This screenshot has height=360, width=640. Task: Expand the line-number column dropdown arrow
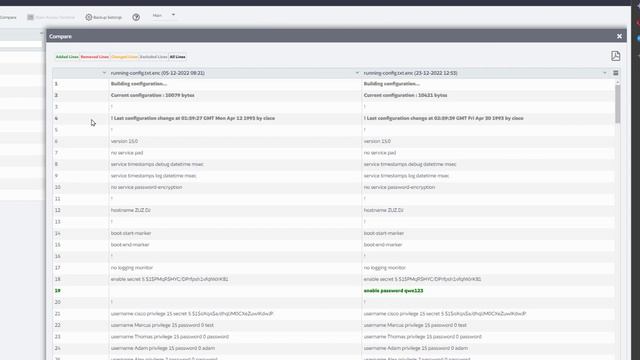click(104, 73)
